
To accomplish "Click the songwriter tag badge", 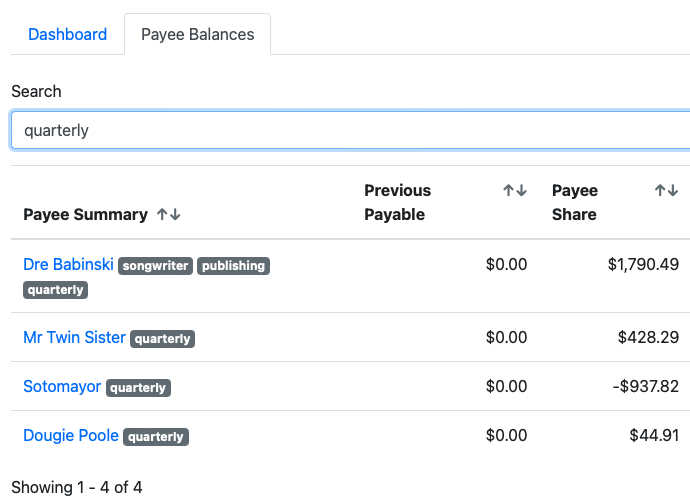I will pyautogui.click(x=155, y=266).
